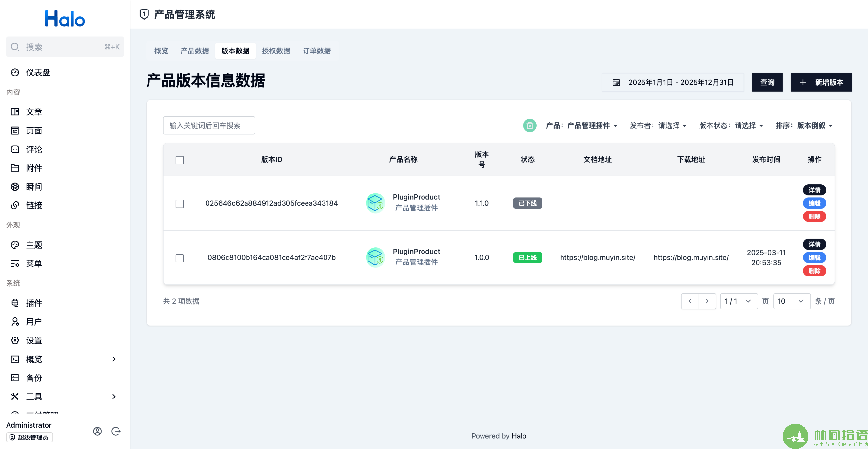868x449 pixels.
Task: Click the Halo logo
Action: coord(65,19)
